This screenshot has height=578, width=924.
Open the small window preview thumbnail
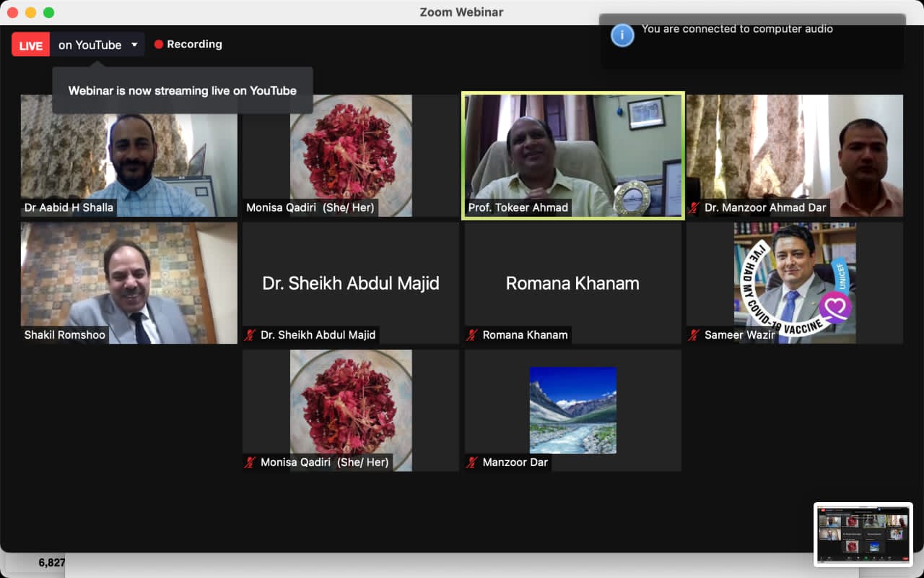point(863,534)
